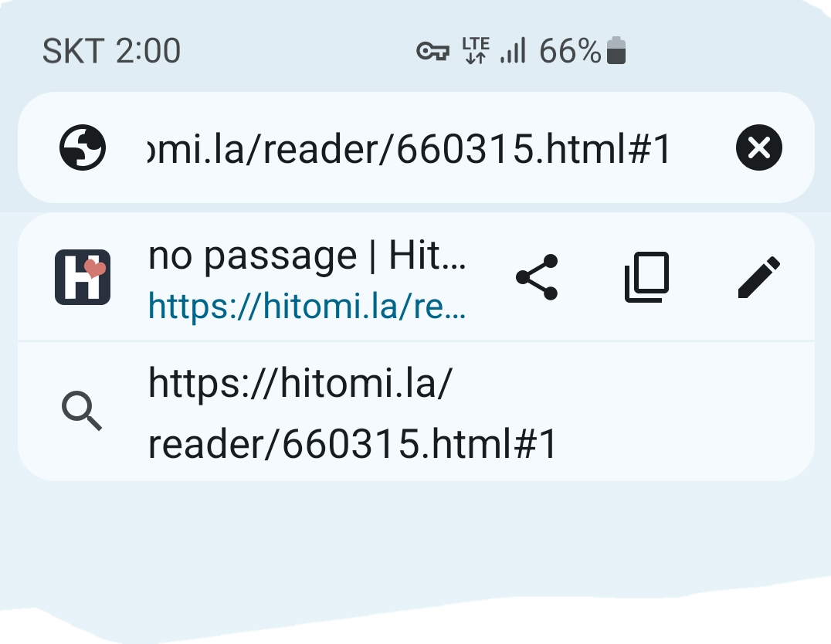Edit the suggested URL using pencil icon

pos(759,277)
